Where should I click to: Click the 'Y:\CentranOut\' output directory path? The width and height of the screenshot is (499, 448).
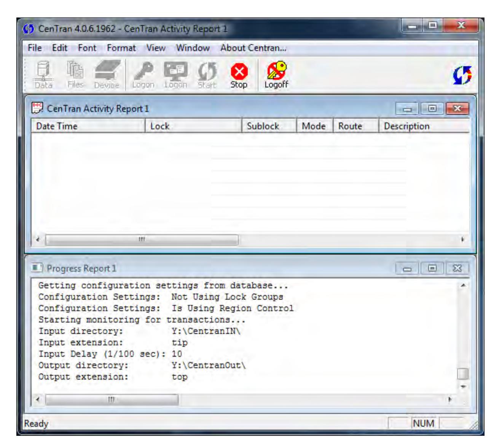pos(209,365)
